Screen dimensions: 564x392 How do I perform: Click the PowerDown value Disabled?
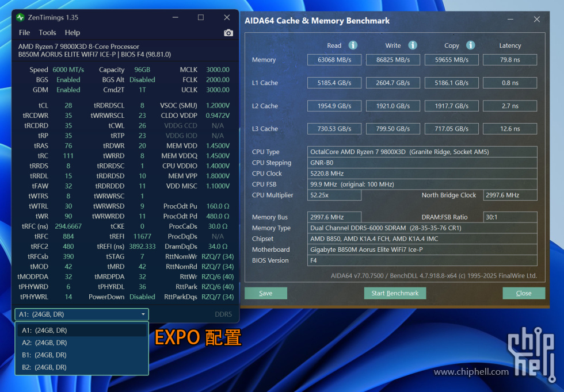click(x=143, y=297)
